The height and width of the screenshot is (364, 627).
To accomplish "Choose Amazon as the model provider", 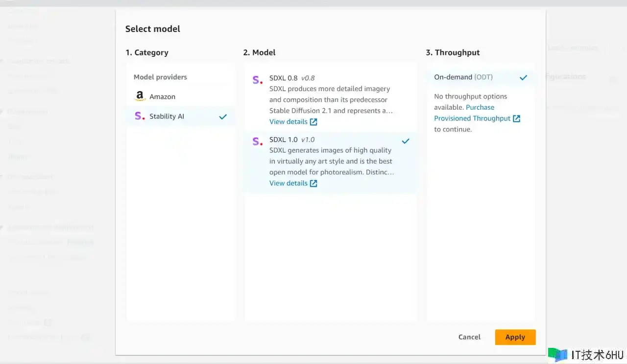I will pyautogui.click(x=162, y=97).
